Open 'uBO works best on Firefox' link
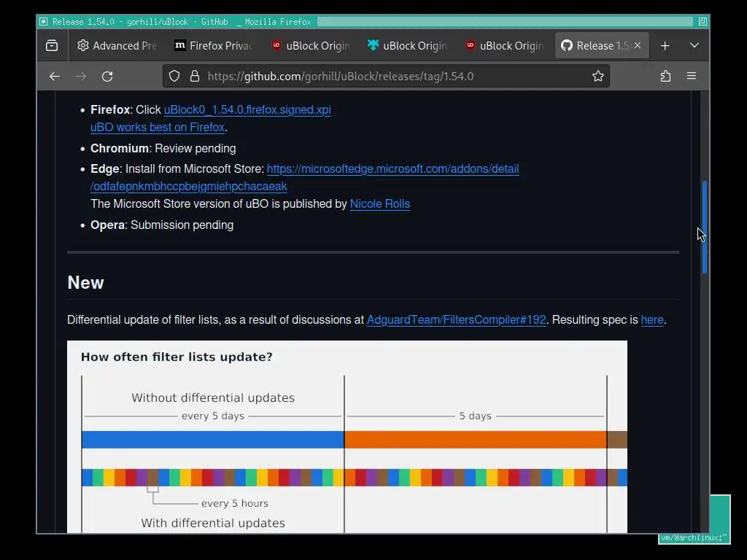 [158, 127]
